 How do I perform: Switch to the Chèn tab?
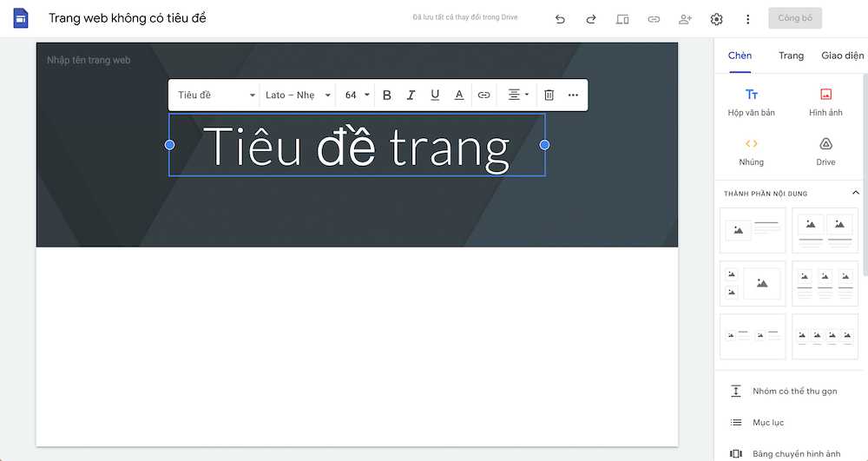[740, 56]
